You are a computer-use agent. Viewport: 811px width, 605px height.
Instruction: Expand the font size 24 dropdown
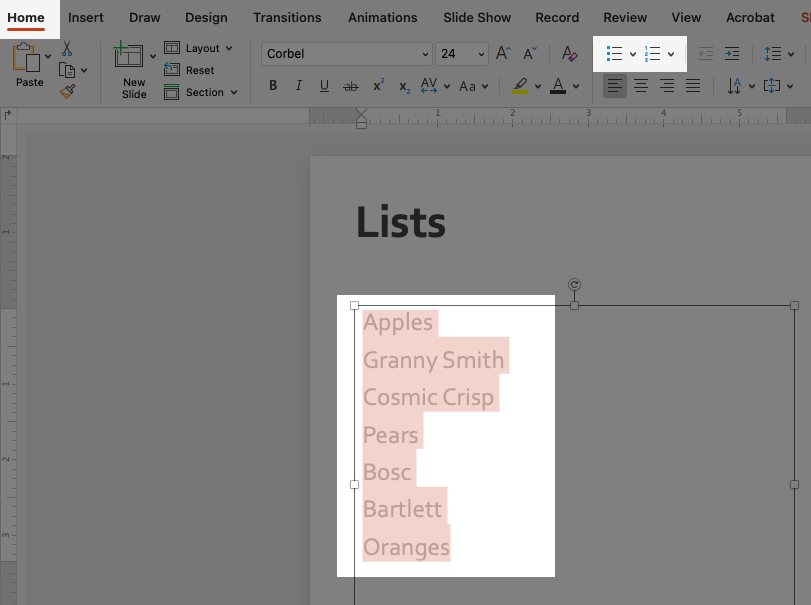click(x=481, y=54)
